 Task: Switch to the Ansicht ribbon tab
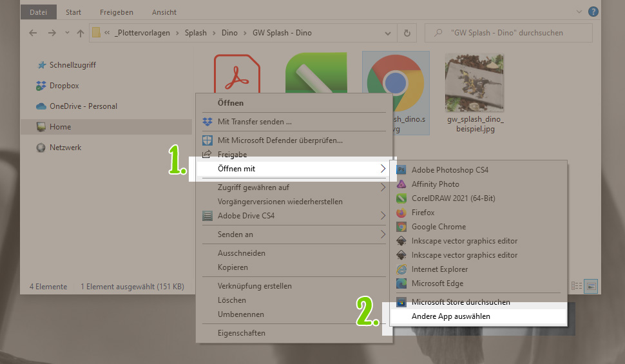(164, 12)
